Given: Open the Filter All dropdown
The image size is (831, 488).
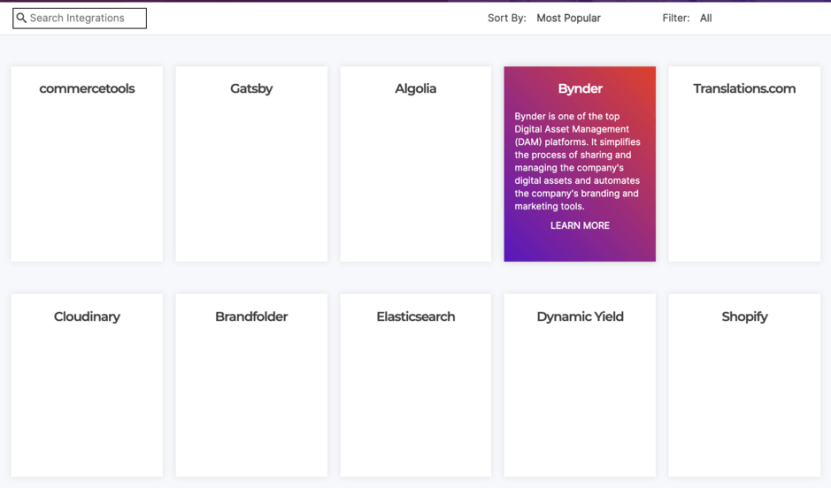Looking at the screenshot, I should [x=706, y=18].
